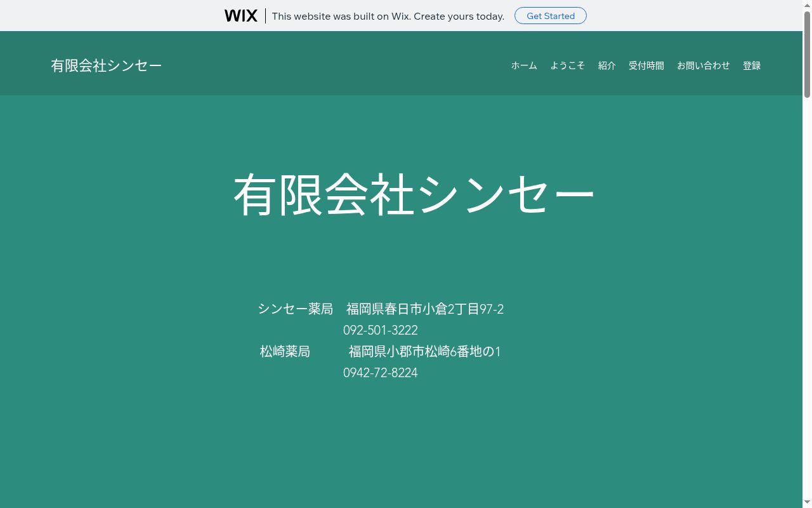Open the 紹介 navigation link
Viewport: 812px width, 508px height.
point(607,65)
